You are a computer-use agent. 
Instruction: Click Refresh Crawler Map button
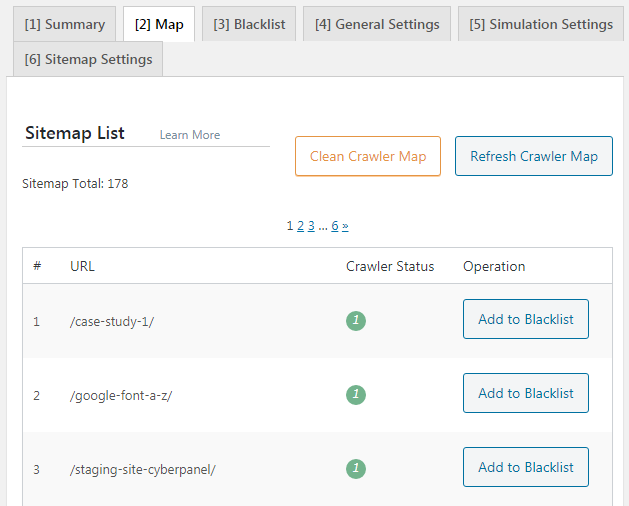coord(534,156)
